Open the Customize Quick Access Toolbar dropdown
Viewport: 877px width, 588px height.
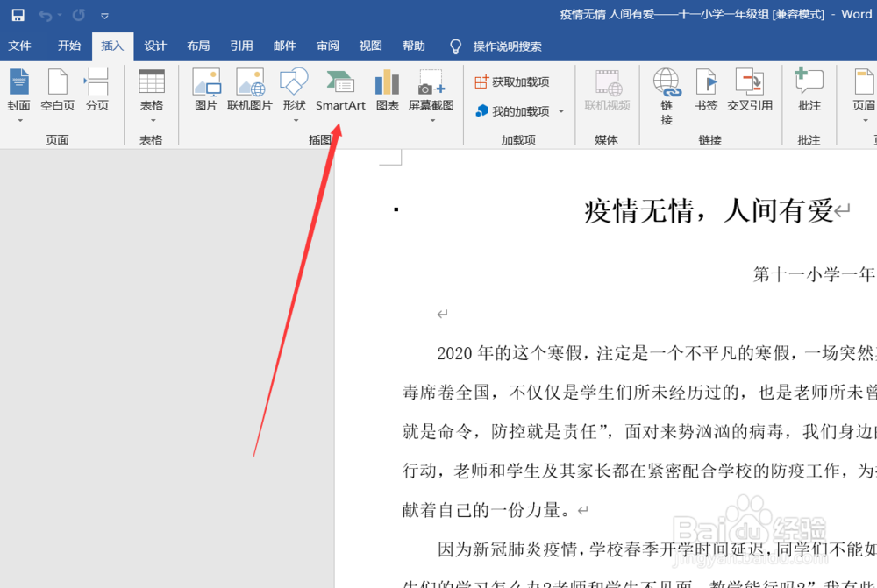(x=104, y=16)
